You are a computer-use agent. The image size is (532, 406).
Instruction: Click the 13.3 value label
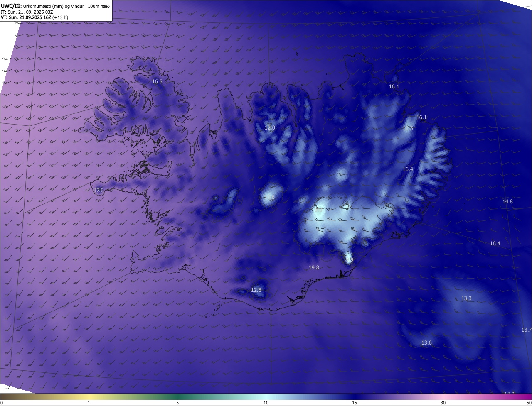point(466,298)
